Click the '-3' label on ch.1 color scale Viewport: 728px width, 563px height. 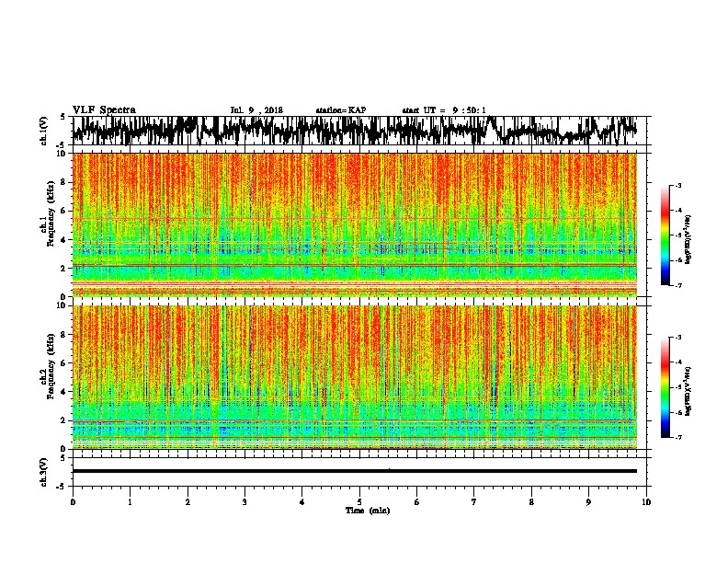pos(677,185)
